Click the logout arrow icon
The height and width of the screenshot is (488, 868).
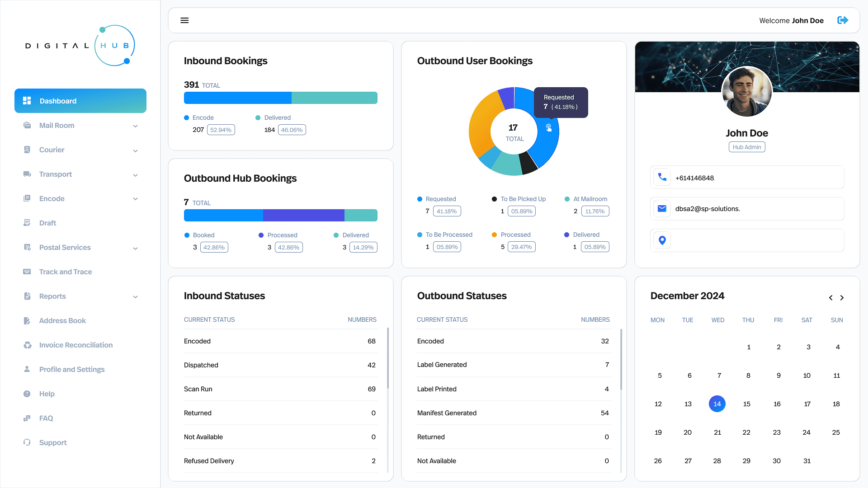843,20
